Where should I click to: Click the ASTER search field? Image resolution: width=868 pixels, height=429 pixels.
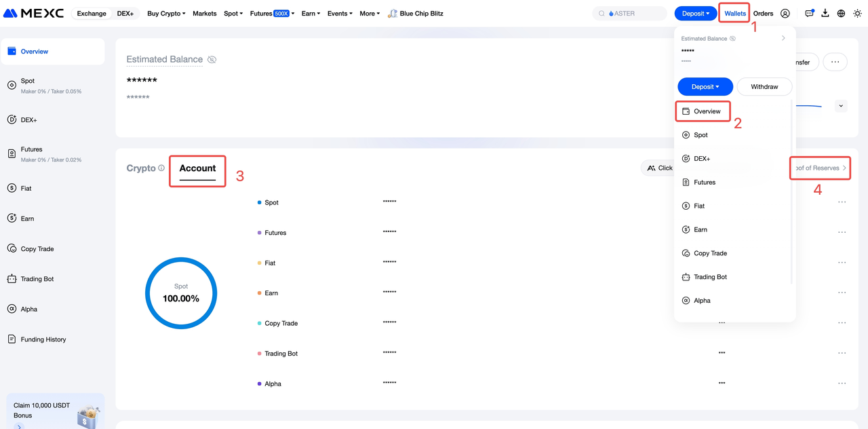click(629, 14)
